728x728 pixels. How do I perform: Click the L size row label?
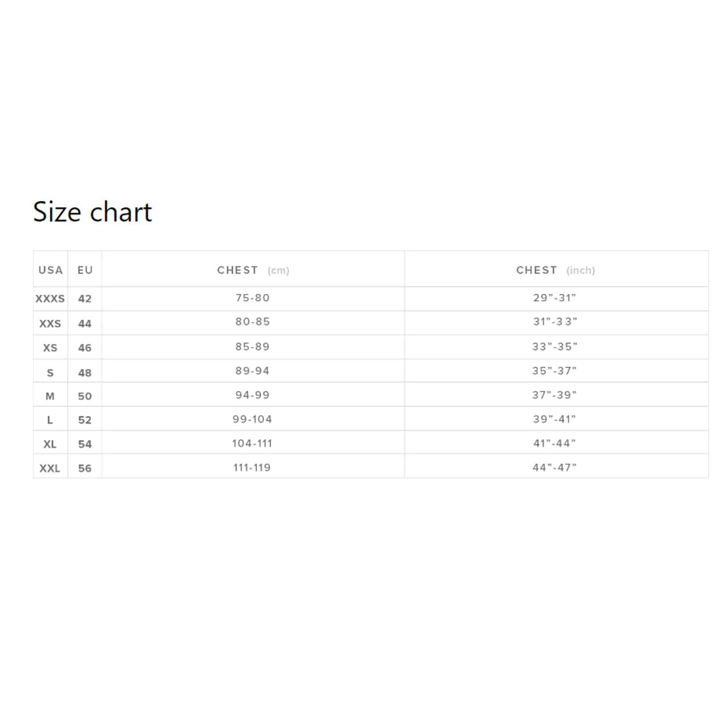tap(50, 420)
